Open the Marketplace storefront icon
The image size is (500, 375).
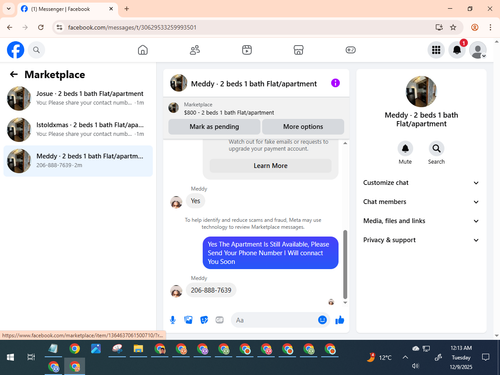(x=298, y=50)
